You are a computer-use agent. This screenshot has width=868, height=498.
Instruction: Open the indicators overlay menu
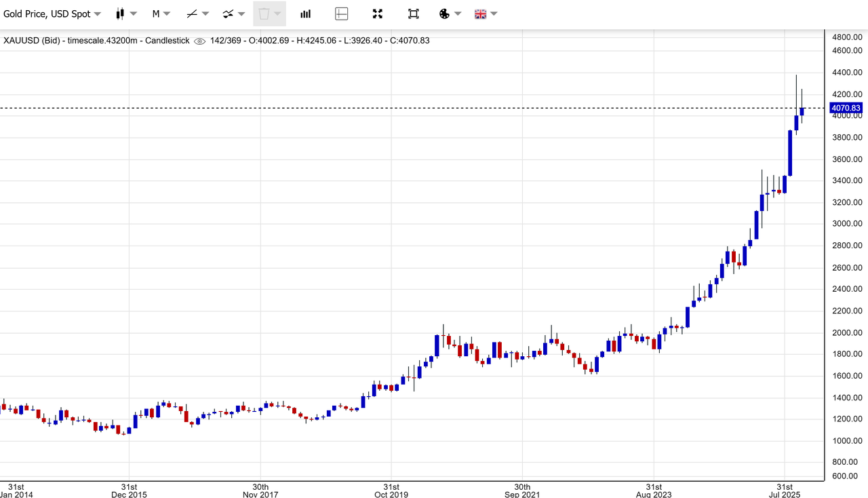pyautogui.click(x=234, y=14)
